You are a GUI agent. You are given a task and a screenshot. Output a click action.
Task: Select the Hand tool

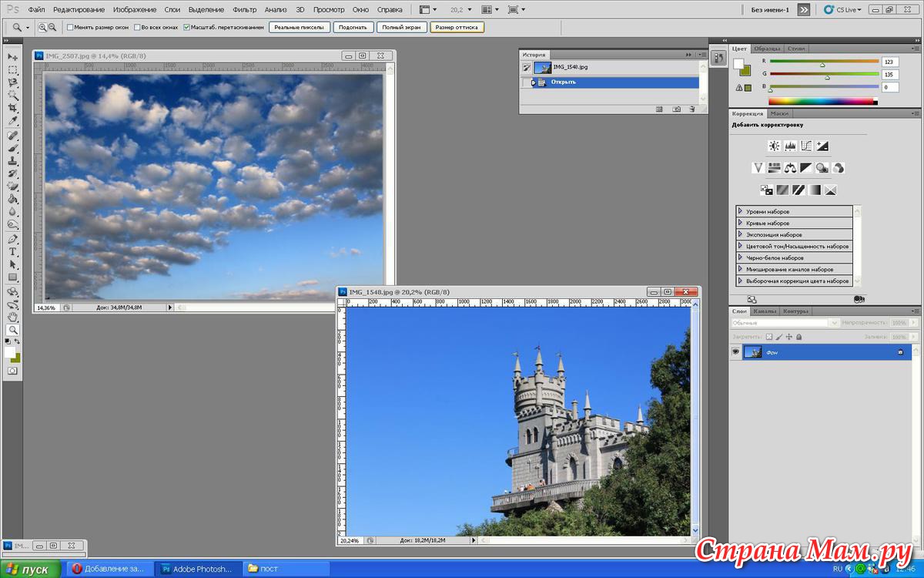point(12,317)
